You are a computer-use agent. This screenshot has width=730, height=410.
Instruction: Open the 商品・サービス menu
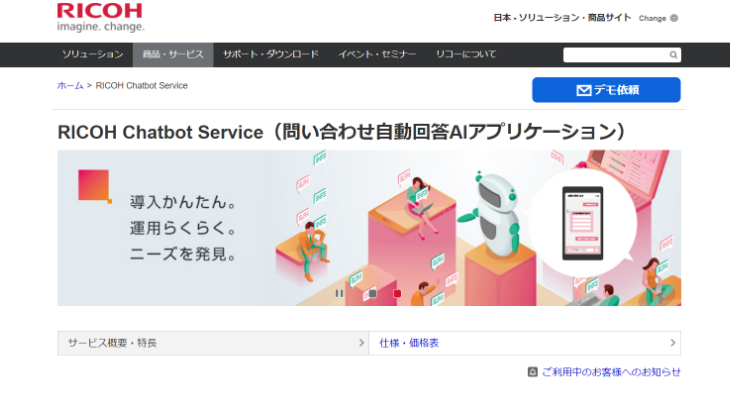pyautogui.click(x=173, y=54)
